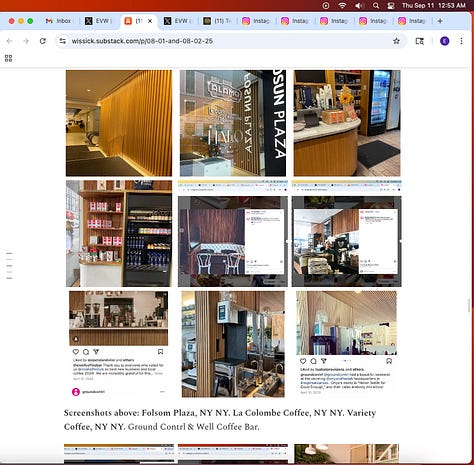Open Spotlight search in the menu bar
The height and width of the screenshot is (465, 474).
(376, 6)
